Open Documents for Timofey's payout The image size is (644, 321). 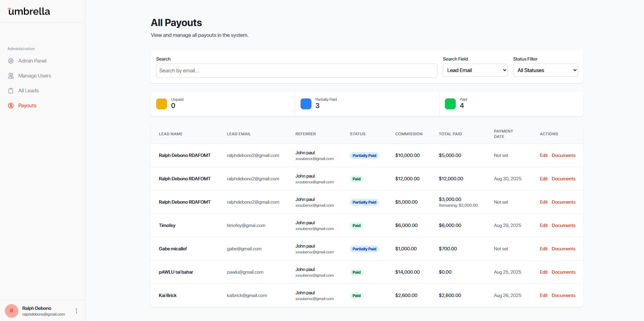[x=563, y=225]
